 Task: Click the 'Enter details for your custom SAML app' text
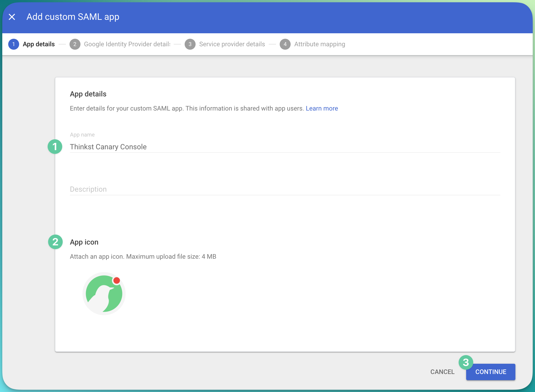click(x=127, y=108)
